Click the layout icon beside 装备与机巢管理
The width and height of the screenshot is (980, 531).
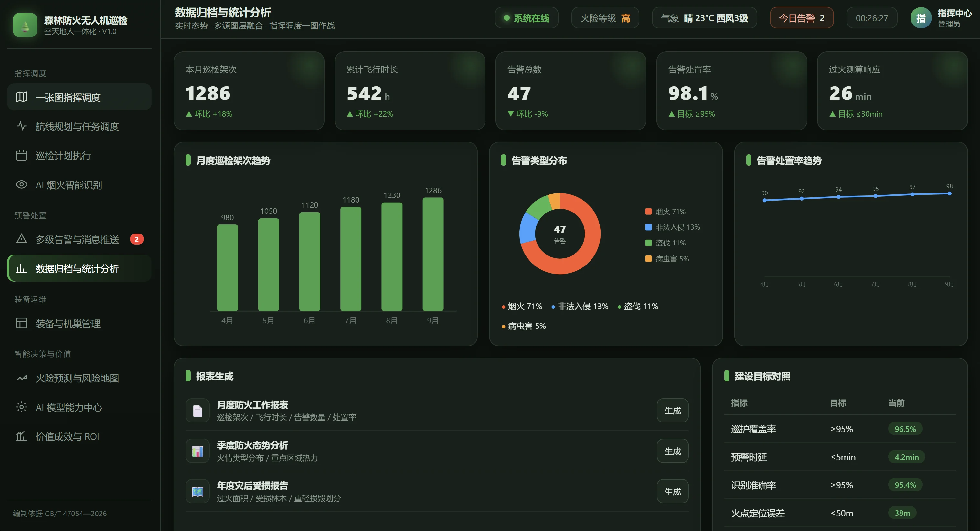[21, 323]
